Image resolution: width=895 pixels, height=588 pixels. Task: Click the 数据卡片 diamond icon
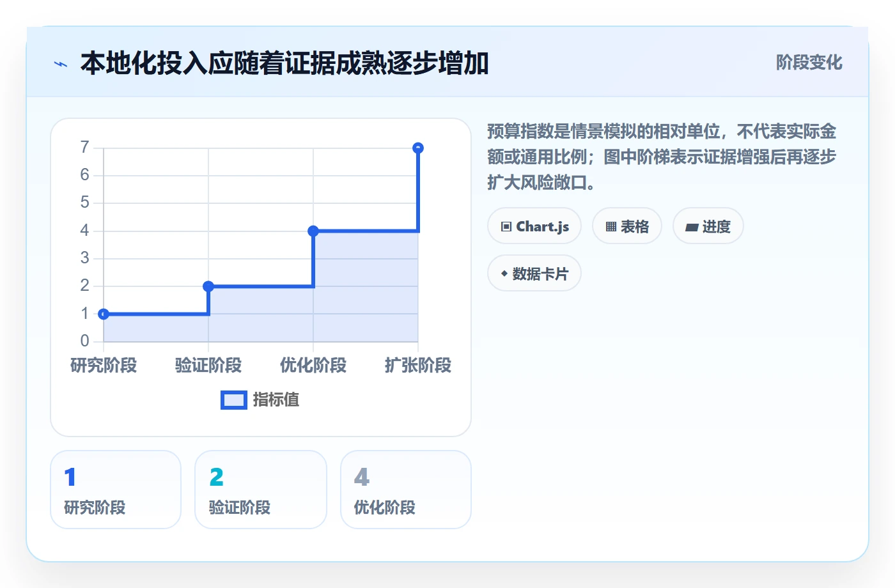[504, 274]
